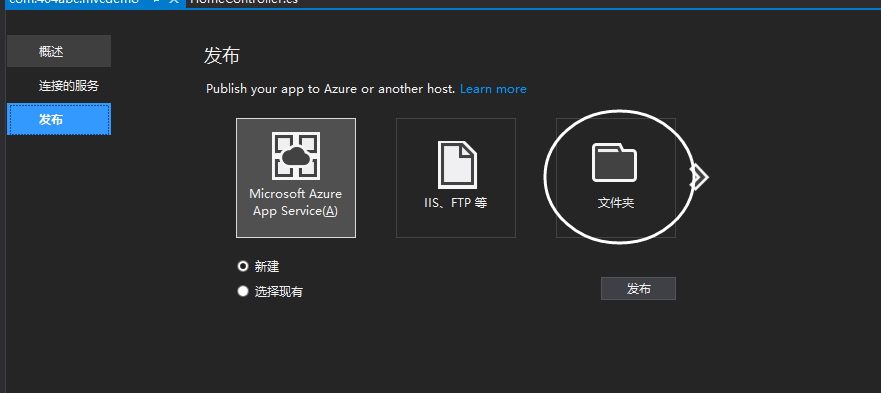881x393 pixels.
Task: Click the 发布 button below the tiles
Action: (638, 288)
